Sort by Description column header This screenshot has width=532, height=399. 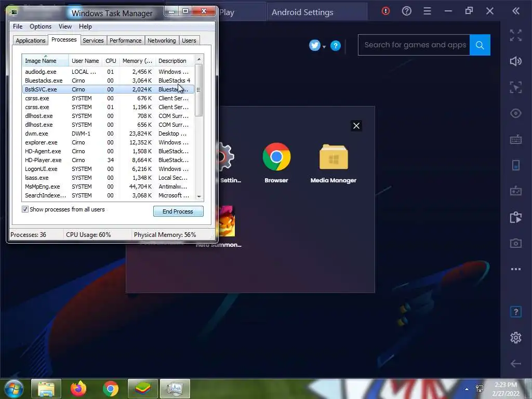click(x=175, y=61)
